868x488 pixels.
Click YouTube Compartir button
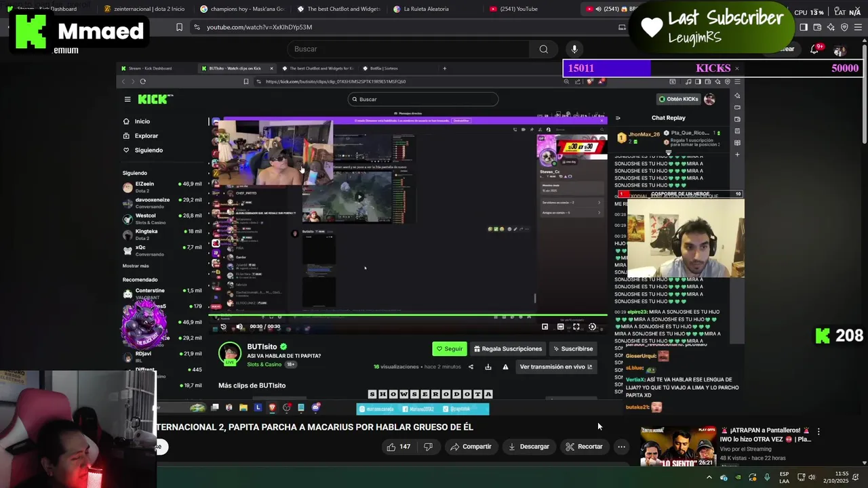click(x=471, y=447)
